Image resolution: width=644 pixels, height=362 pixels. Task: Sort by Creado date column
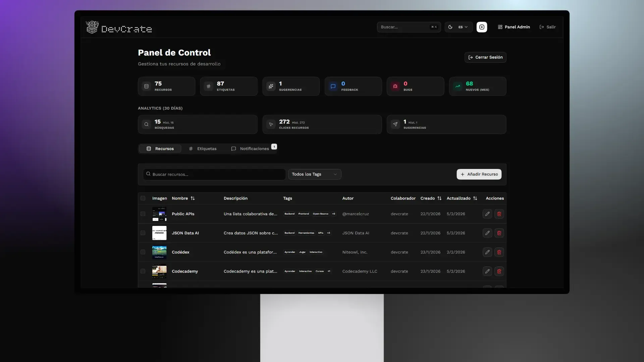pos(439,198)
